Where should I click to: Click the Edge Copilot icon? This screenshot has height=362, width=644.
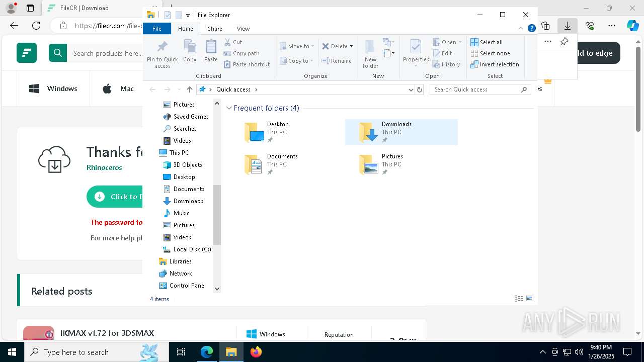(x=632, y=26)
